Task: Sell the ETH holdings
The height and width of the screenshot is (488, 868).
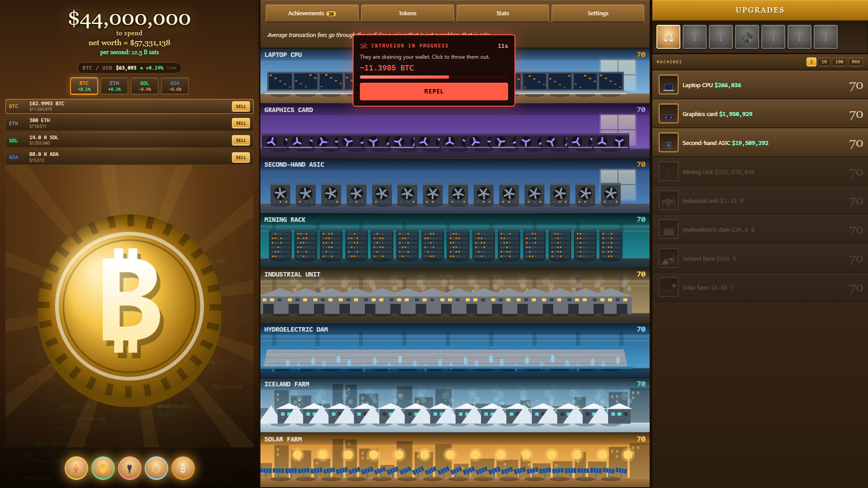Action: [x=241, y=123]
